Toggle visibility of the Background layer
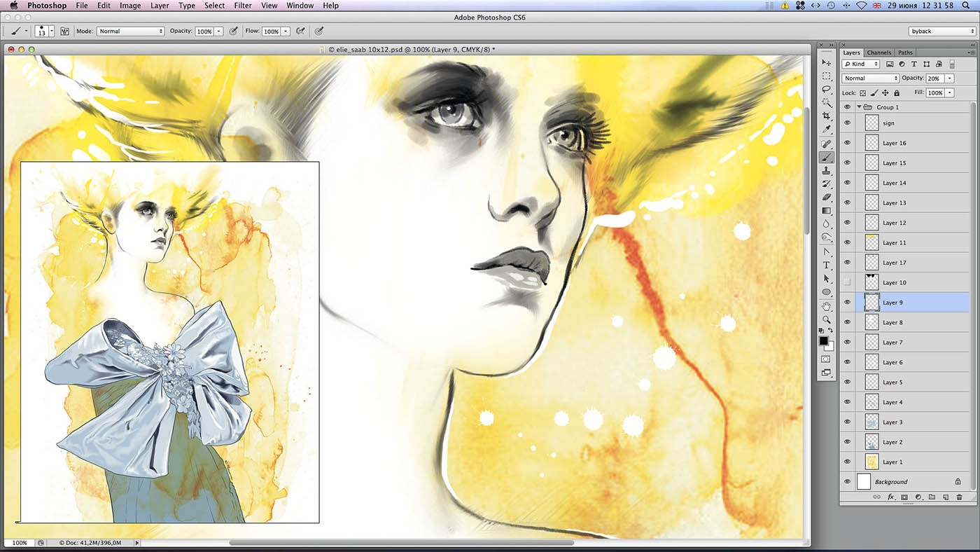 [847, 482]
